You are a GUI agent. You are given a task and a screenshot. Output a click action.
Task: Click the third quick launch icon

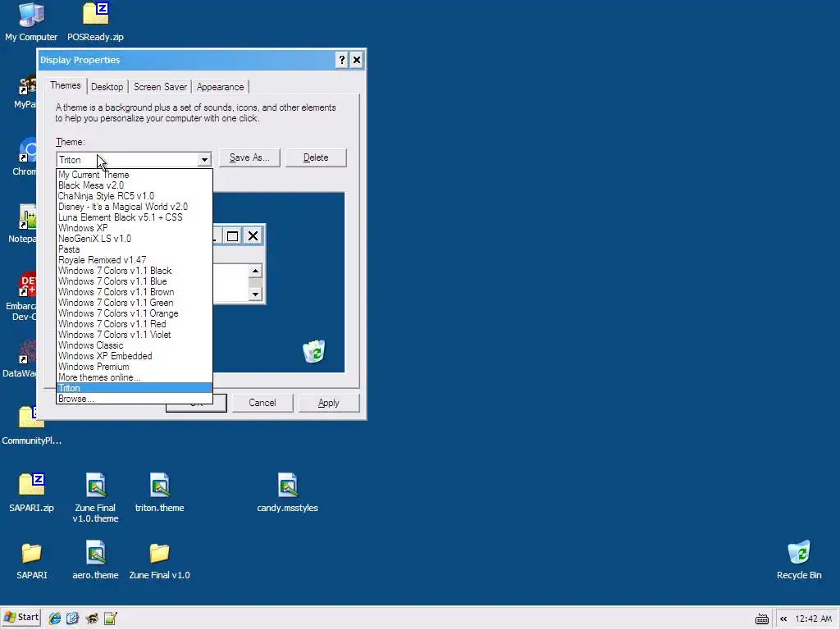pyautogui.click(x=92, y=619)
